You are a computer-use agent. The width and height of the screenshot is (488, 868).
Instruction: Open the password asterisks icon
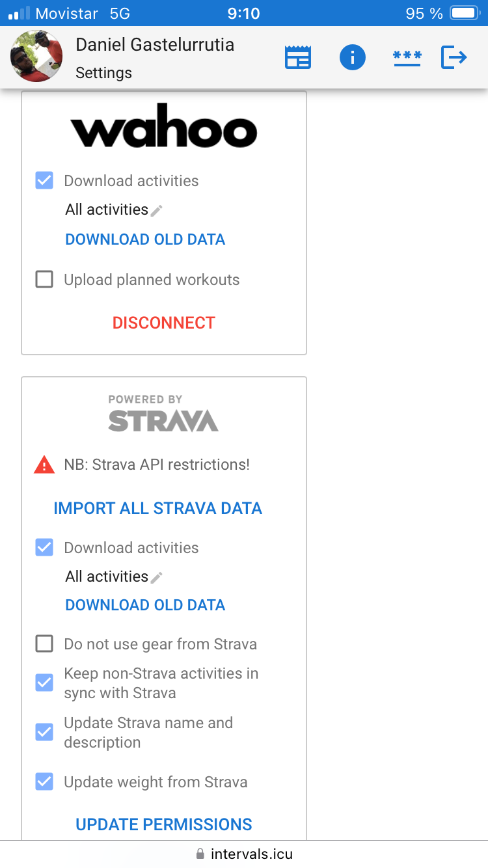click(407, 57)
